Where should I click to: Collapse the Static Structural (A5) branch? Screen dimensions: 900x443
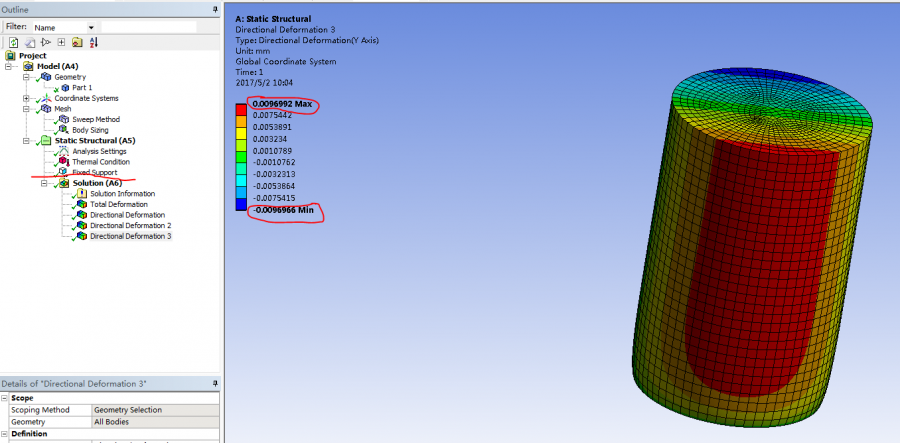(26, 141)
